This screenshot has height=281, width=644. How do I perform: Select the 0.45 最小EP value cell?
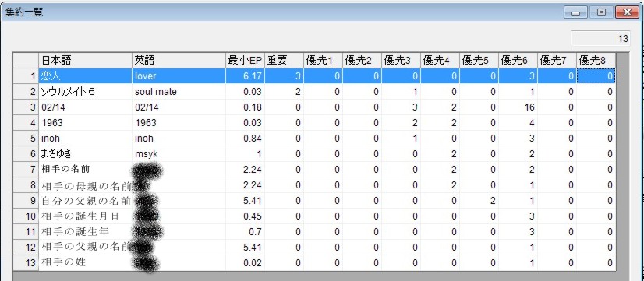[245, 216]
